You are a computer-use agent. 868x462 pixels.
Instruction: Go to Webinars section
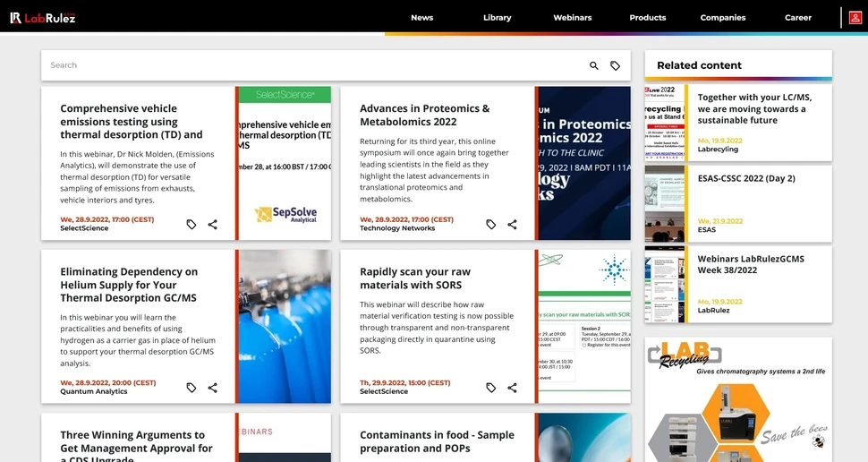click(x=573, y=18)
